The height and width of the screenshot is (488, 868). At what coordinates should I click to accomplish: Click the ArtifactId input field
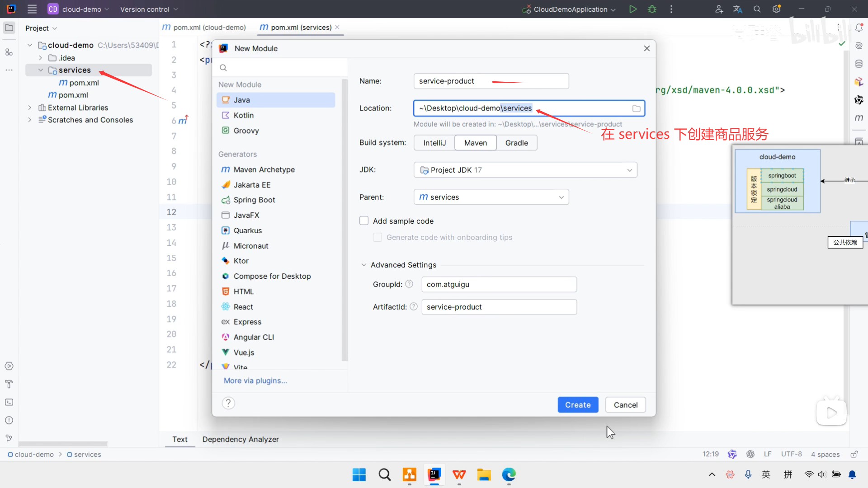click(499, 307)
